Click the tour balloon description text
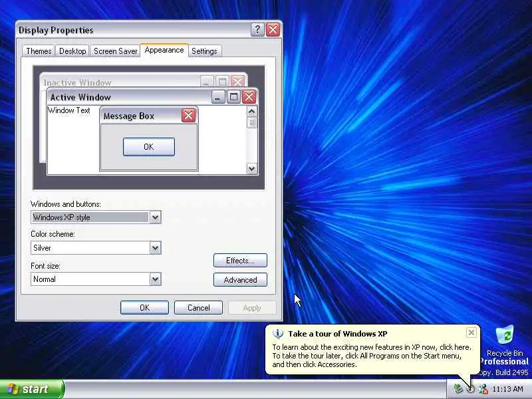This screenshot has width=532, height=399. [x=372, y=356]
